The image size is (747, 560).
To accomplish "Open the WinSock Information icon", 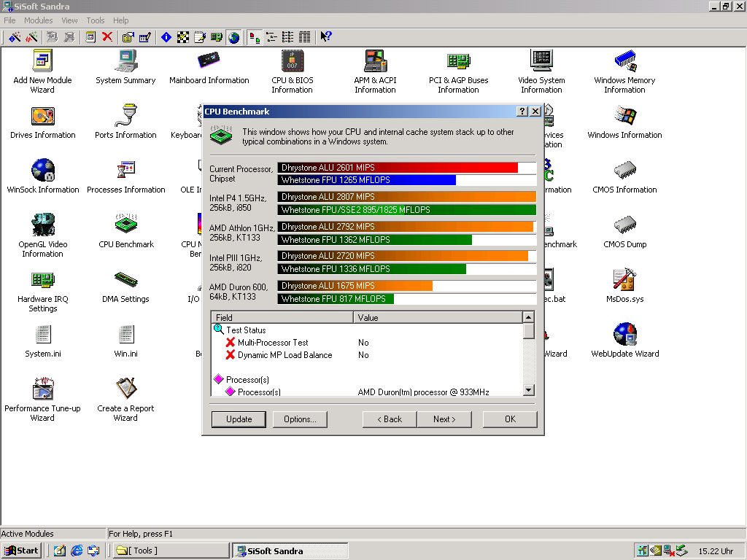I will 43,171.
